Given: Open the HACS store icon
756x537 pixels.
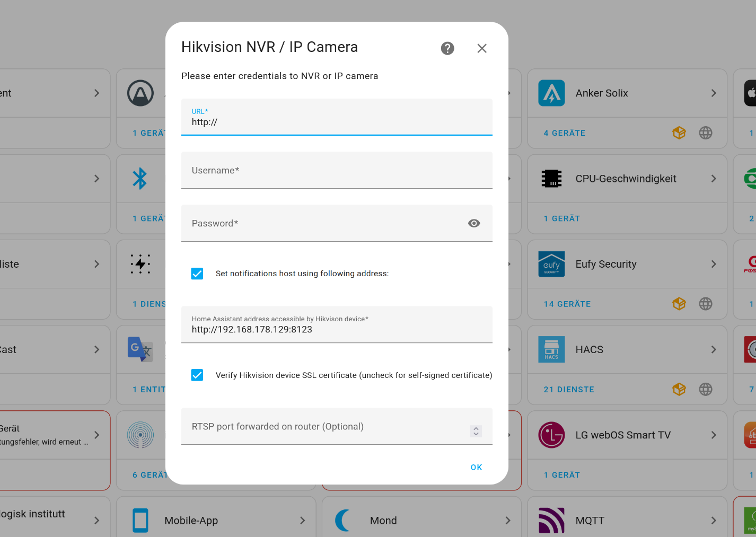Looking at the screenshot, I should point(551,349).
